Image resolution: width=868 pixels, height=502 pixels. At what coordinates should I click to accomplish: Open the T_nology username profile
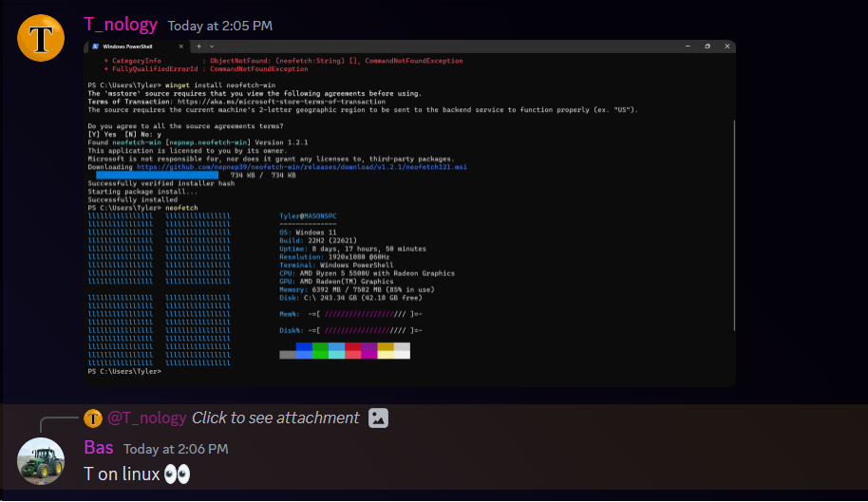pyautogui.click(x=121, y=25)
